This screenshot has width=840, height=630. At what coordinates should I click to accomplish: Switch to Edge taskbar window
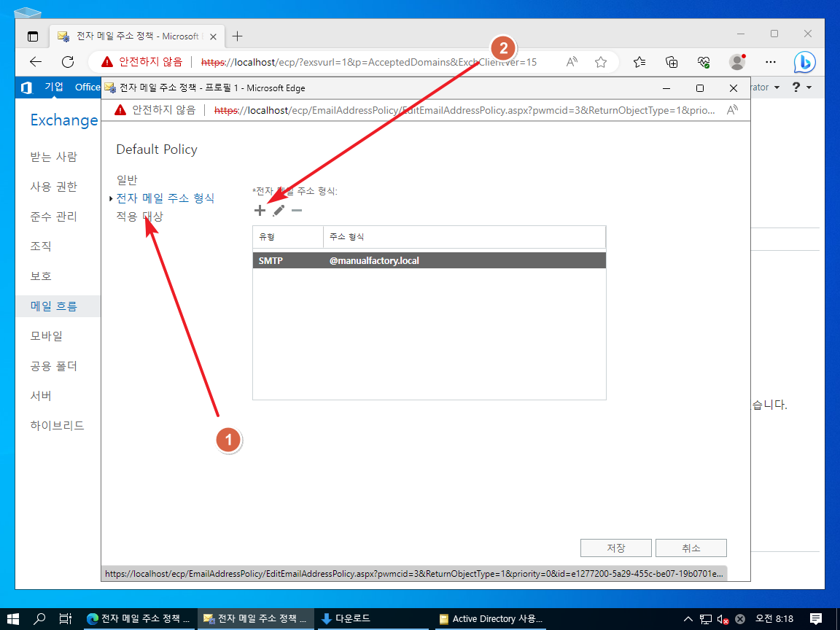click(139, 619)
